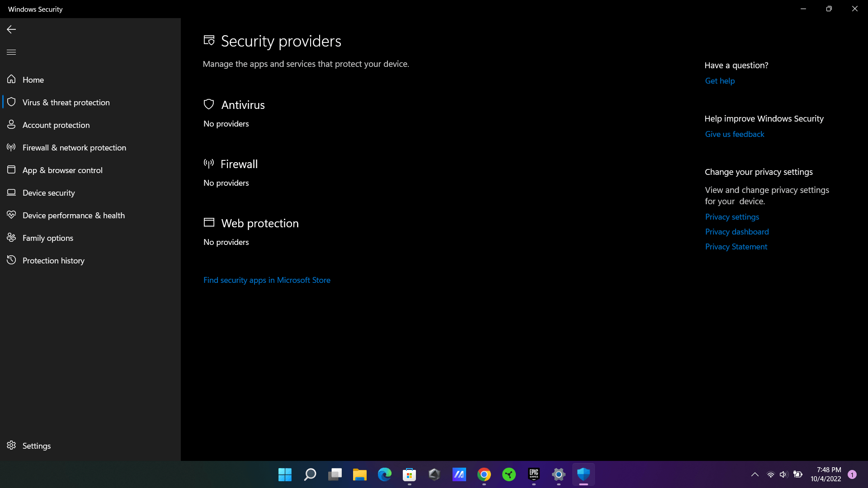Open Account protection person icon
The width and height of the screenshot is (868, 488).
click(x=11, y=125)
